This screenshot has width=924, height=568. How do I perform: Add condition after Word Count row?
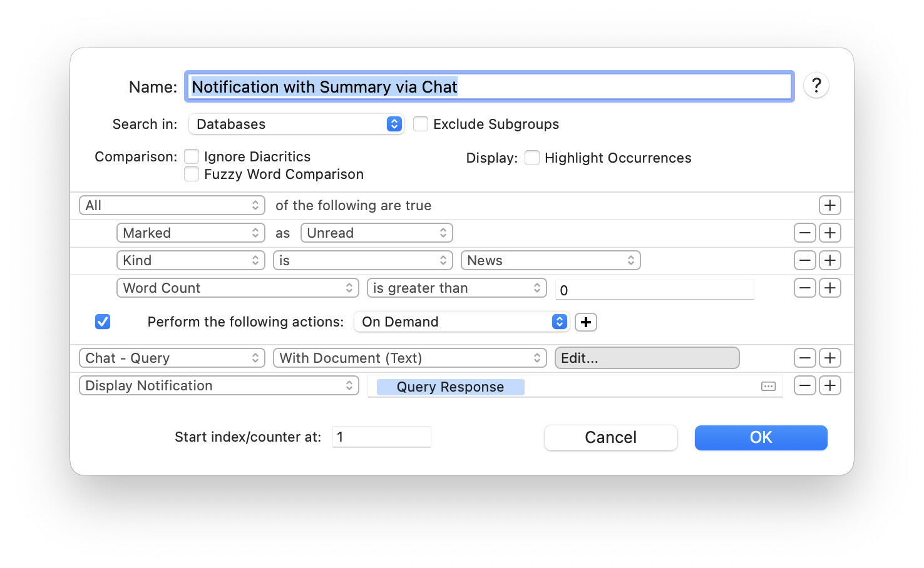(x=829, y=288)
